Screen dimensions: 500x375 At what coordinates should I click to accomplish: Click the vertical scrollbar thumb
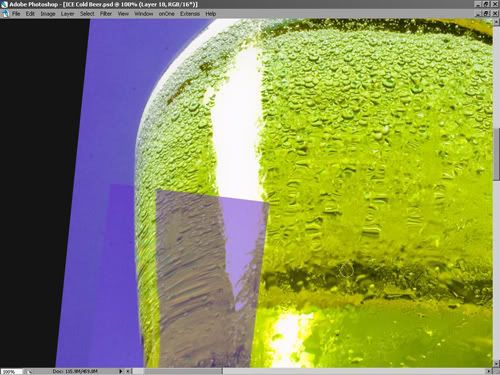click(x=496, y=154)
